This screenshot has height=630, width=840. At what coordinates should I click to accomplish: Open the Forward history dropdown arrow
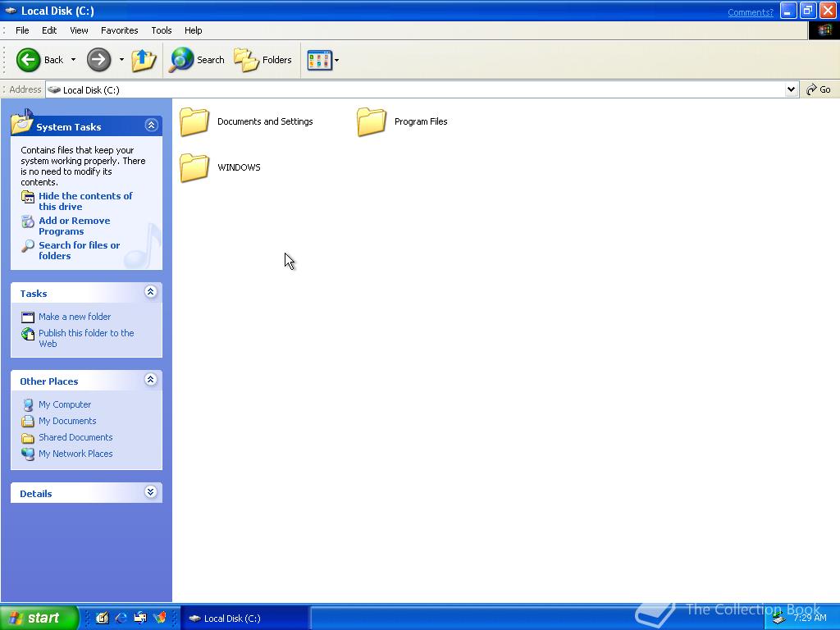point(121,59)
